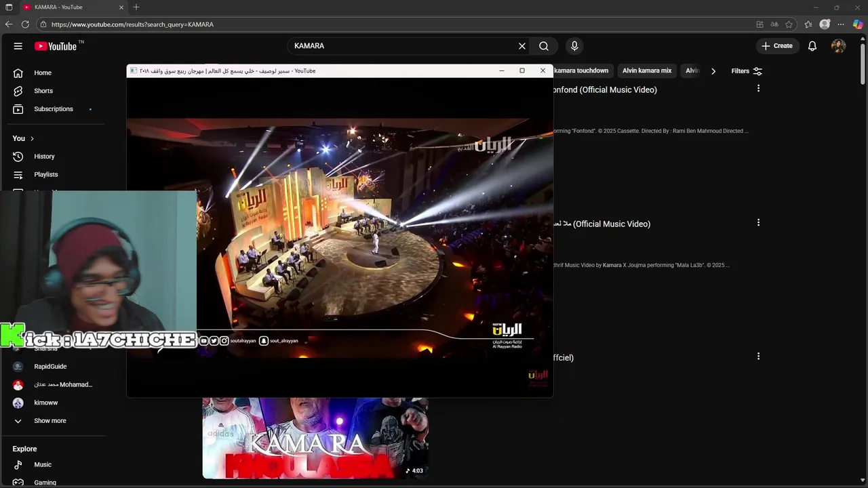Open the YouTube hamburger guide menu
Viewport: 868px width, 488px height.
18,46
